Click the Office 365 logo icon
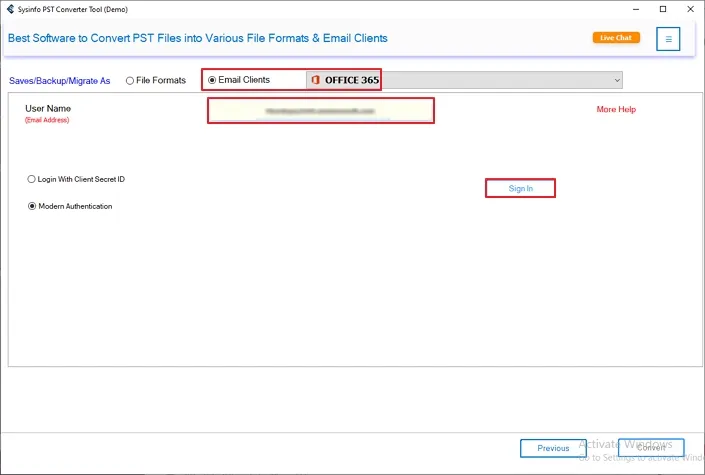 (316, 80)
